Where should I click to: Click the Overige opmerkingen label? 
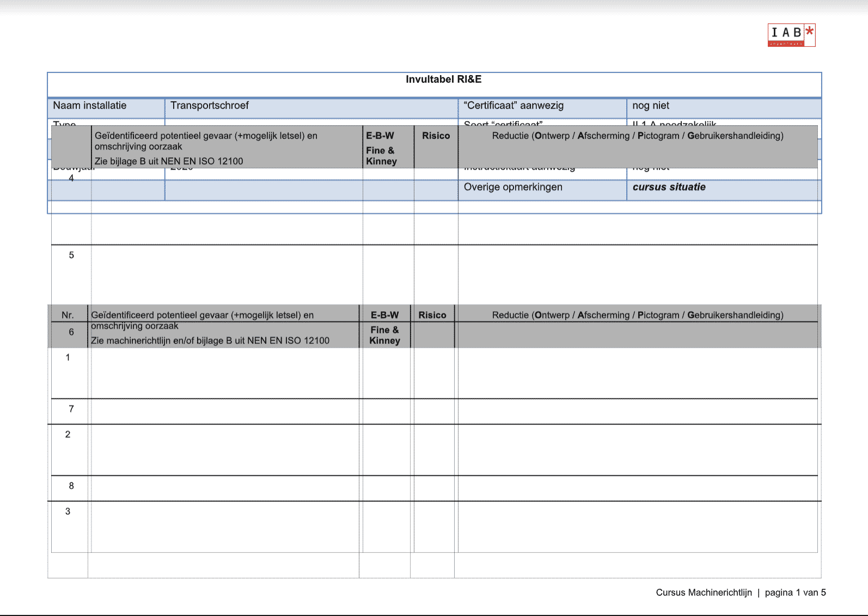[x=513, y=187]
